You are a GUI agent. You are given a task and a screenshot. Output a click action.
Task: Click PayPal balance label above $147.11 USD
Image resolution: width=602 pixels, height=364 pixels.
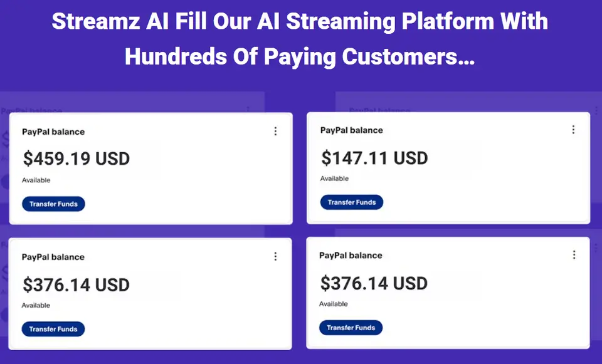351,130
